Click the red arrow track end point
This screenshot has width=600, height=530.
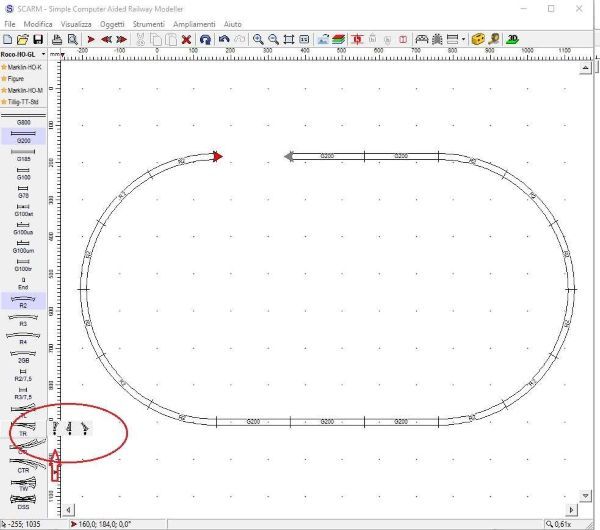(218, 156)
